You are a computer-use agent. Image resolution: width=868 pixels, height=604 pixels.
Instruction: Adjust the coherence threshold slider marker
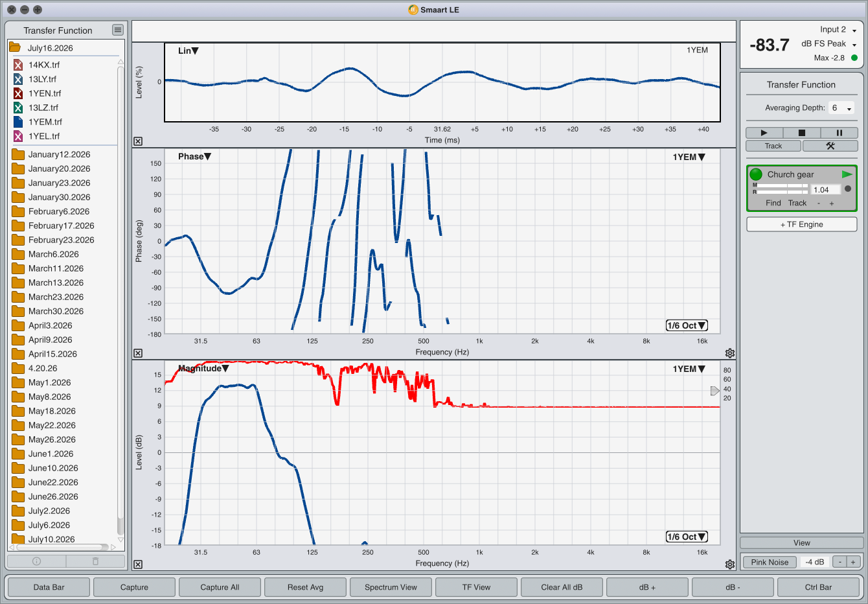coord(714,391)
